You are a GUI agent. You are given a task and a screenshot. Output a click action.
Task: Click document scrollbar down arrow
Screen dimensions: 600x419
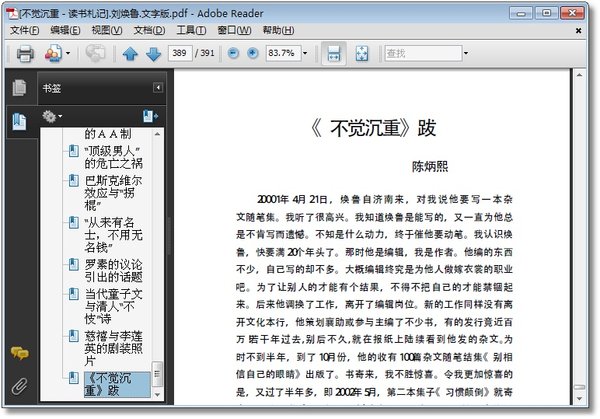(x=579, y=399)
